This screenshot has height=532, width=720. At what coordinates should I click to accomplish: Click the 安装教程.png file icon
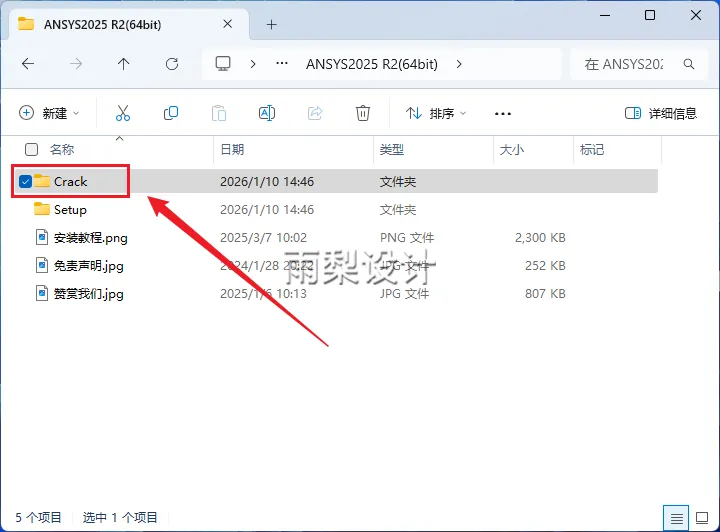(x=42, y=237)
